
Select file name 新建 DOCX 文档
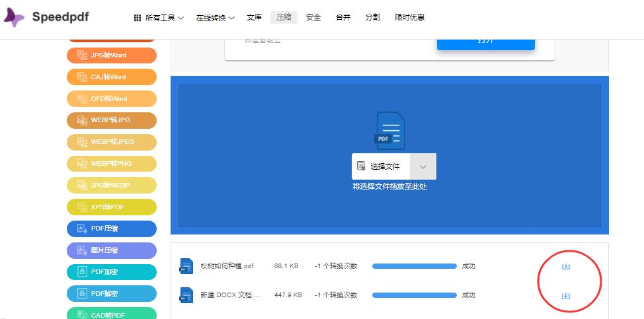point(230,295)
